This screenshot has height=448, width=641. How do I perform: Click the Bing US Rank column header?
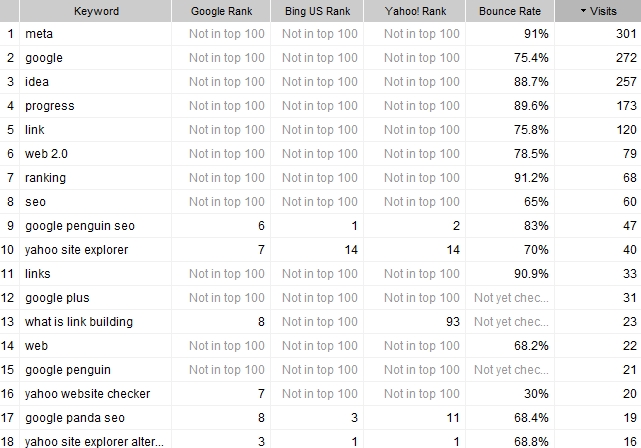[x=319, y=11]
